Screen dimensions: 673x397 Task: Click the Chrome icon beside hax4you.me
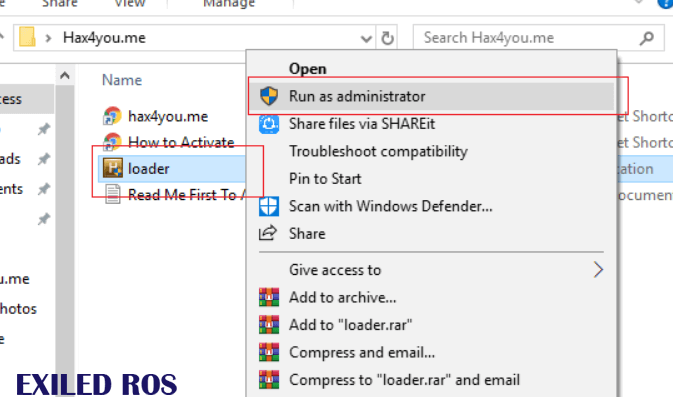[112, 116]
